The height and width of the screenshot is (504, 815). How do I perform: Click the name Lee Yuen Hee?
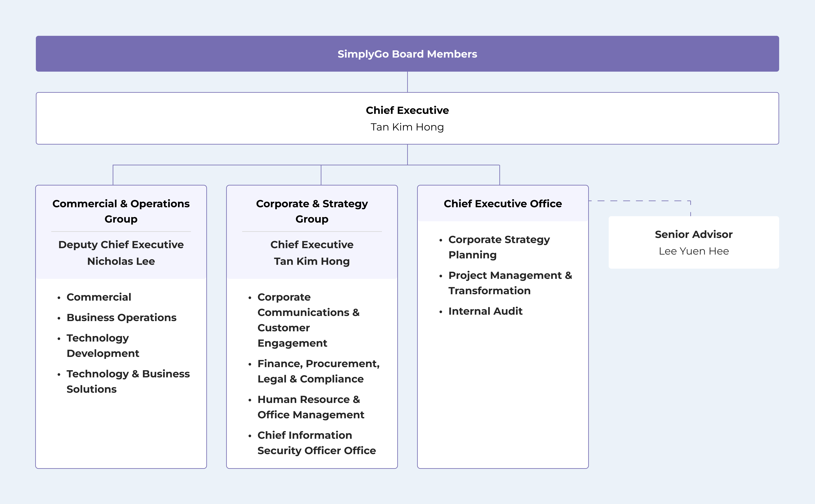click(x=694, y=251)
